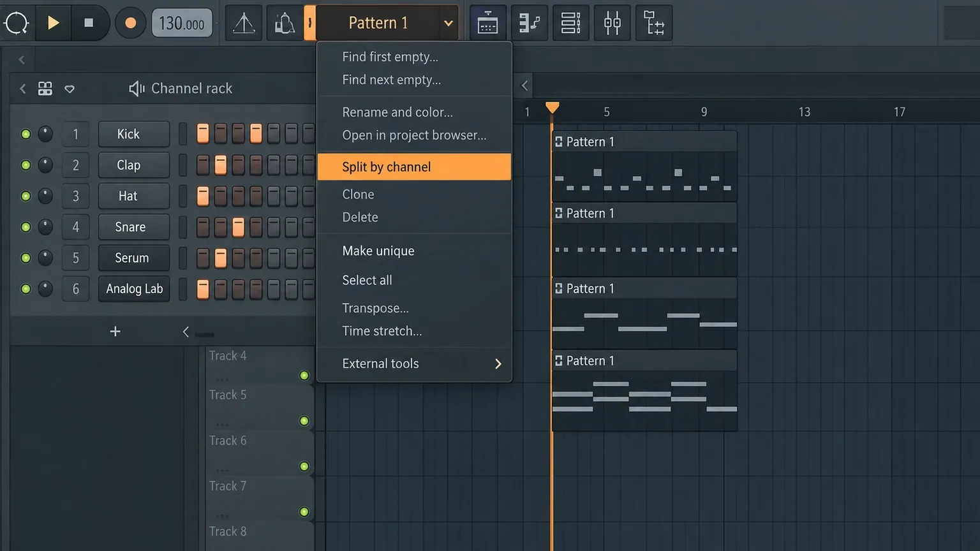The image size is (980, 551).
Task: Stop playback with the stop button
Action: point(89,23)
